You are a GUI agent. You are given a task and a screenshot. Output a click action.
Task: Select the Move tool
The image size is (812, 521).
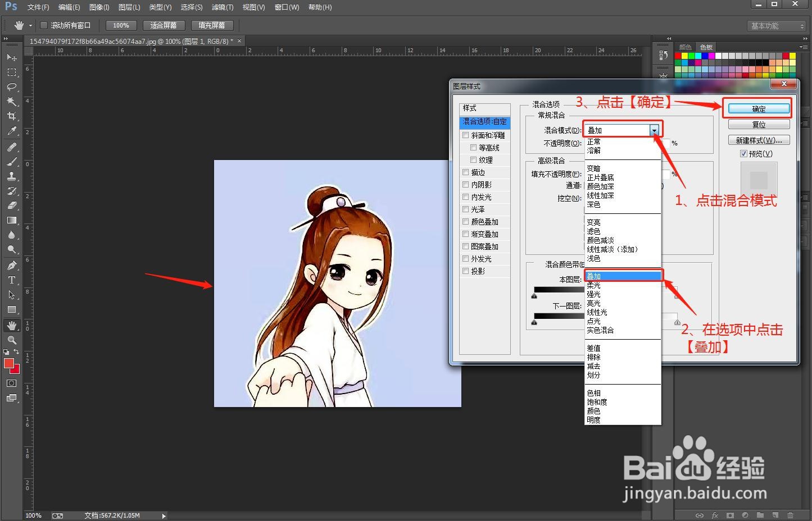coord(11,58)
